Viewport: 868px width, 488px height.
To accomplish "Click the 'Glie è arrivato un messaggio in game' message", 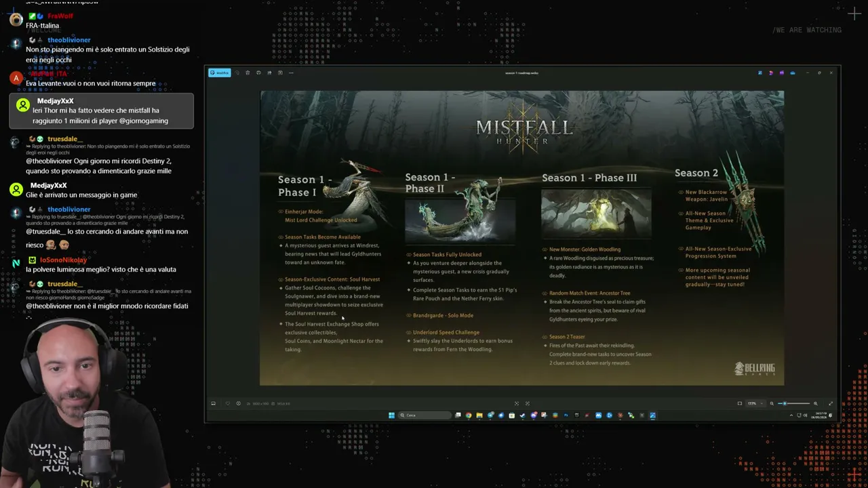I will tap(81, 195).
